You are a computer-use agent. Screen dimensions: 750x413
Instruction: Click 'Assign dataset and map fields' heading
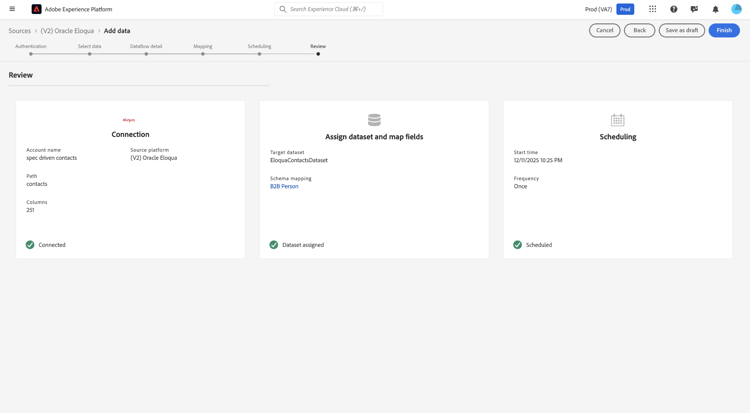coord(374,137)
